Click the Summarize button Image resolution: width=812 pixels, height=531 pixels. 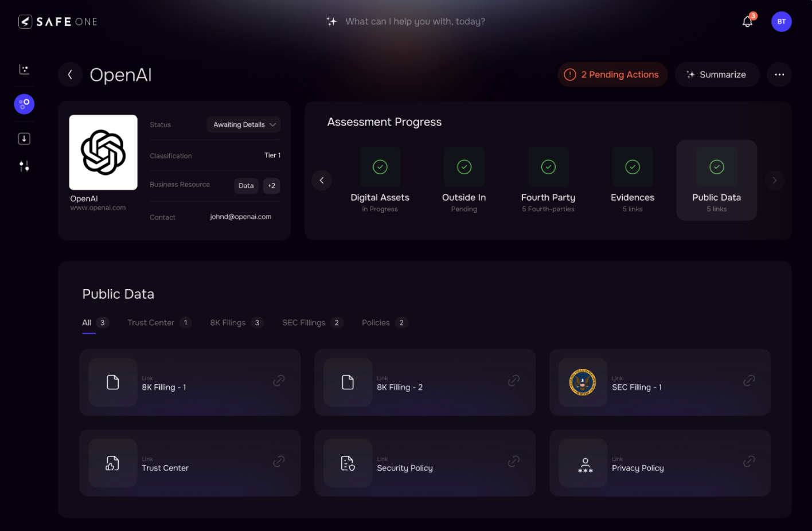click(717, 75)
